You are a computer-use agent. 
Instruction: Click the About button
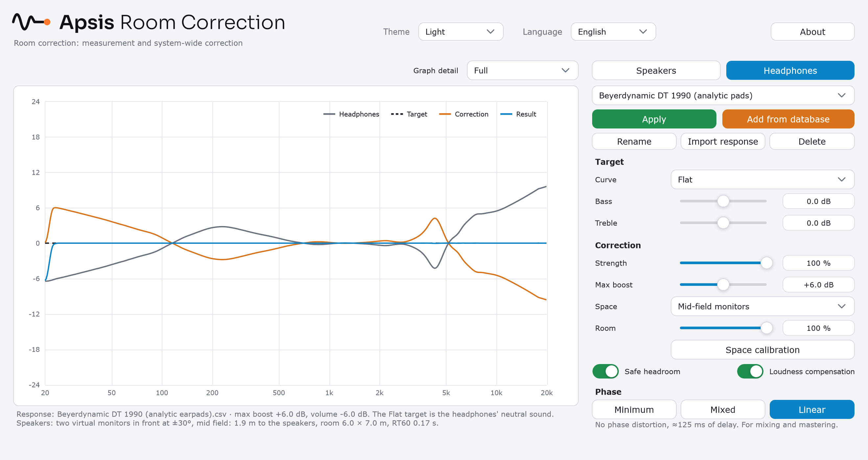(812, 32)
